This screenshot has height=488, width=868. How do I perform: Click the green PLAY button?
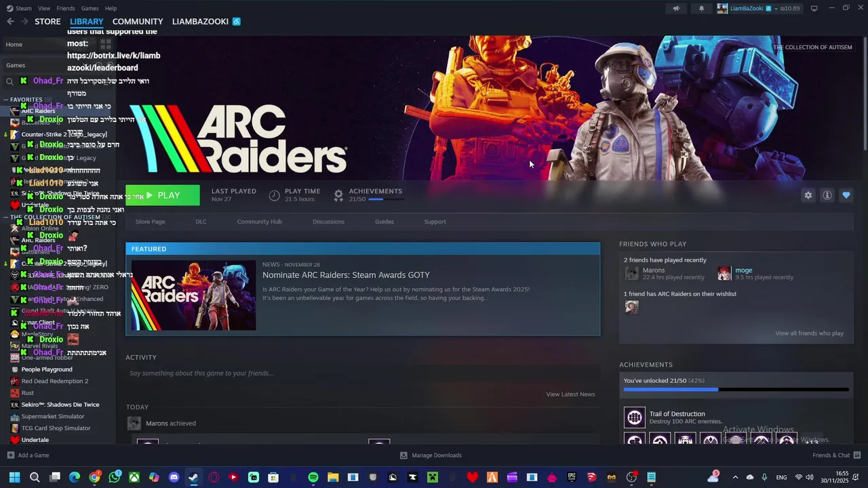coord(163,195)
